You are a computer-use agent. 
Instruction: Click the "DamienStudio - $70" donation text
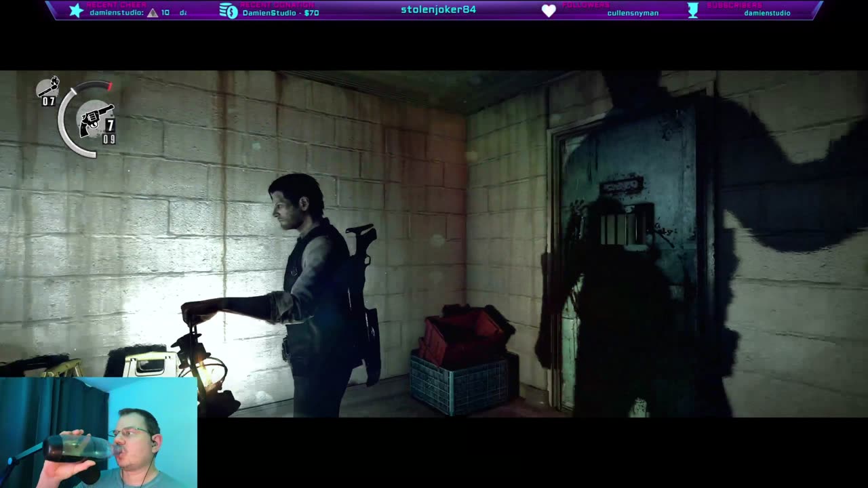pyautogui.click(x=281, y=13)
